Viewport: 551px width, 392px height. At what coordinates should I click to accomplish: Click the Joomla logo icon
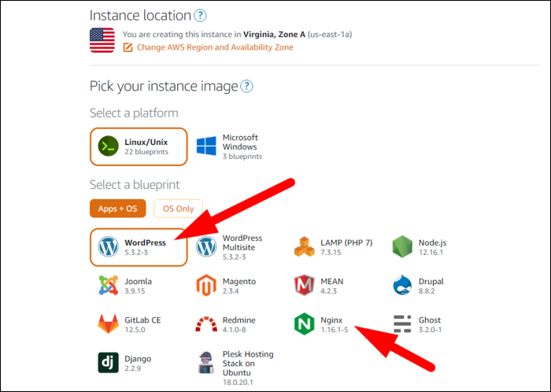pyautogui.click(x=109, y=285)
